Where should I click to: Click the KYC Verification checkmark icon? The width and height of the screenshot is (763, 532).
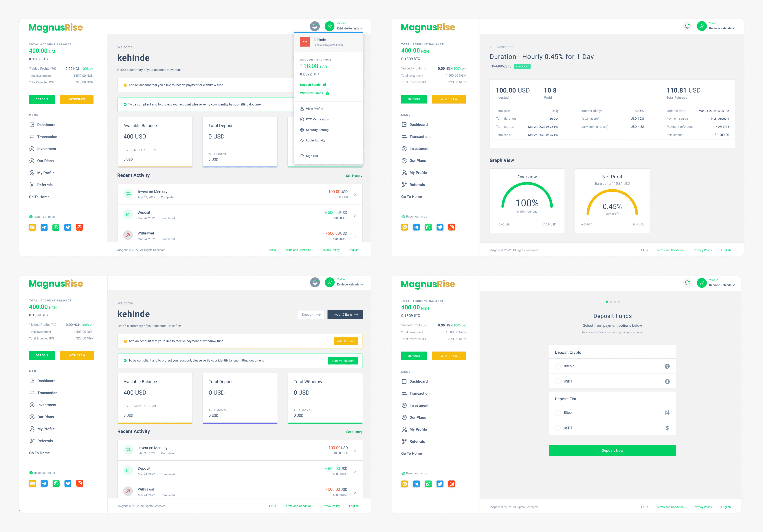click(x=302, y=119)
